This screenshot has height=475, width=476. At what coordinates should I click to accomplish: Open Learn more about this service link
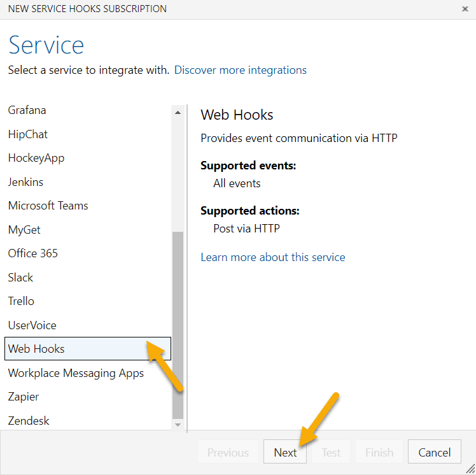point(273,257)
